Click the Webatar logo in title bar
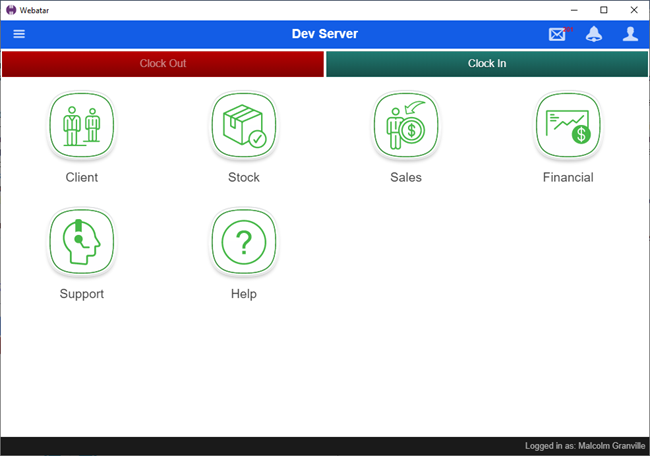Image resolution: width=650 pixels, height=457 pixels. click(x=10, y=9)
